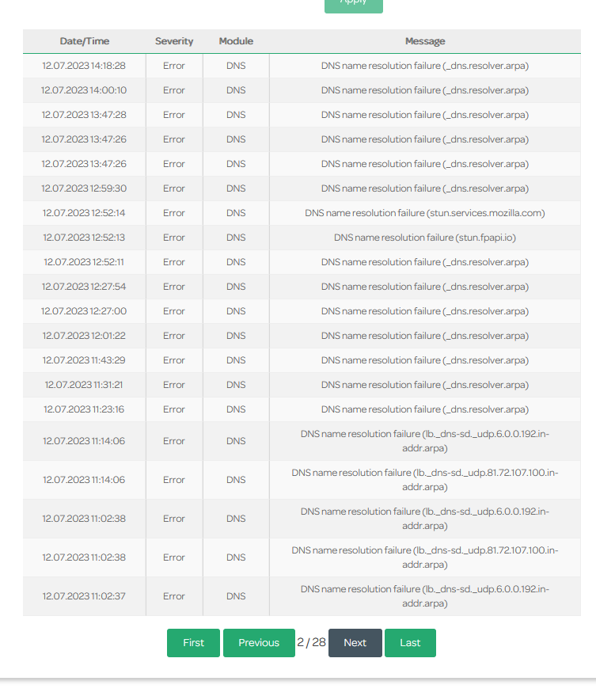Select timestamp 12.07.2023 12:27:54

click(x=84, y=287)
